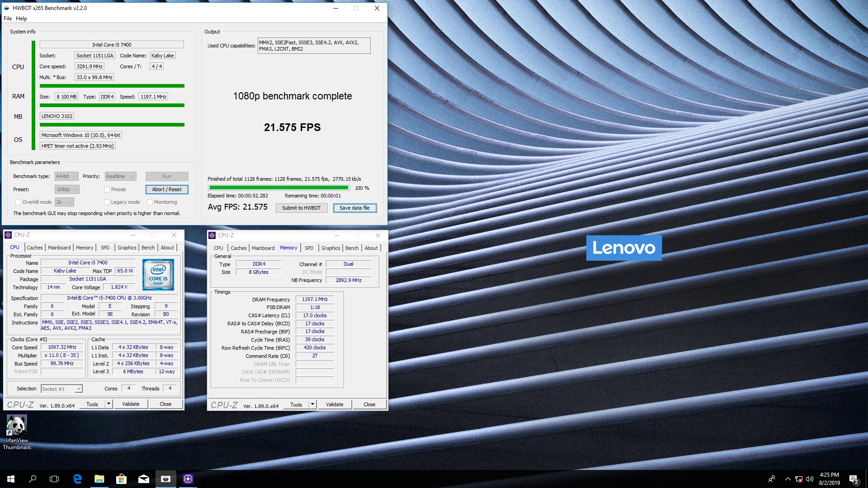The image size is (868, 488).
Task: Enable the Legacy mode checkbox
Action: (x=107, y=202)
